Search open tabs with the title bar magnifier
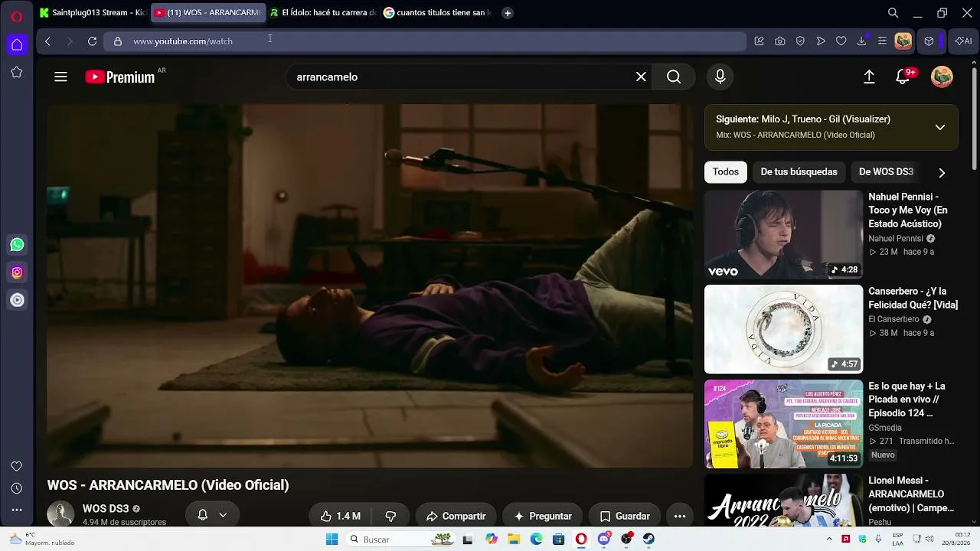 point(893,13)
